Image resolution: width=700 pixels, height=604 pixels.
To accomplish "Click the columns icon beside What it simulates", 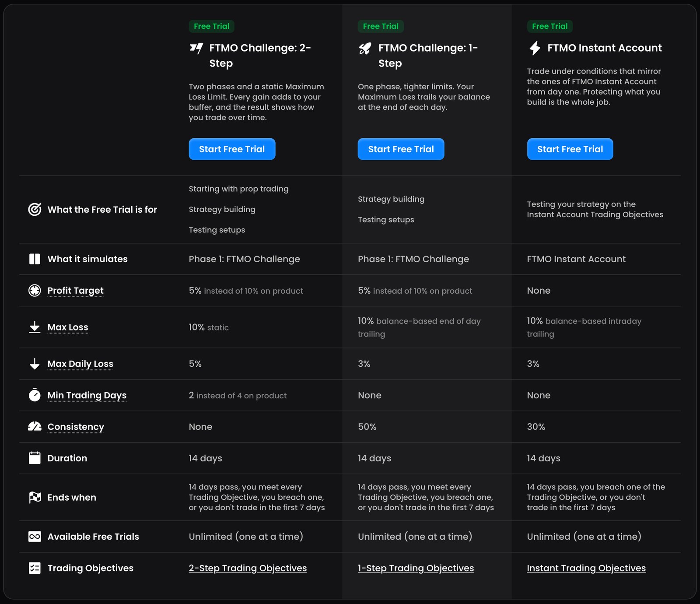I will point(35,259).
